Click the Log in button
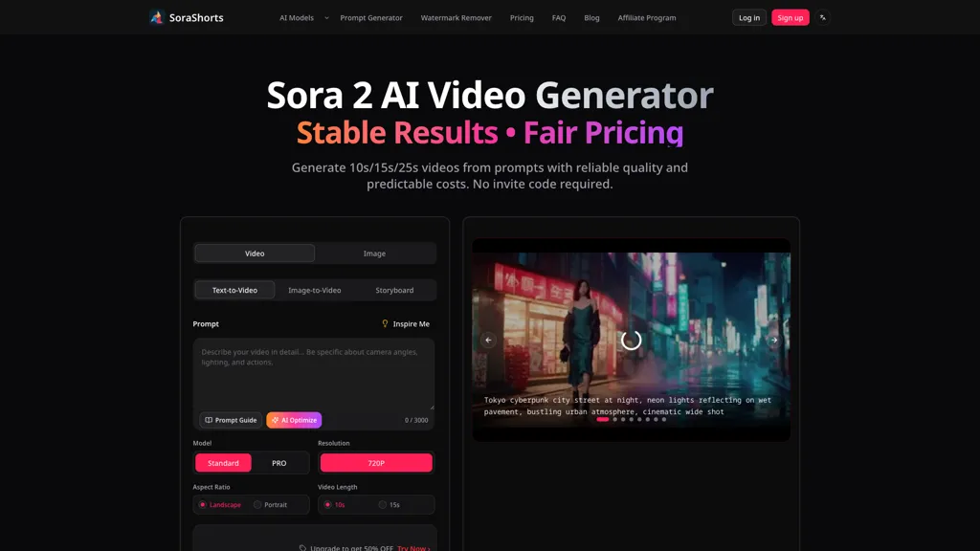Image resolution: width=980 pixels, height=551 pixels. tap(749, 17)
